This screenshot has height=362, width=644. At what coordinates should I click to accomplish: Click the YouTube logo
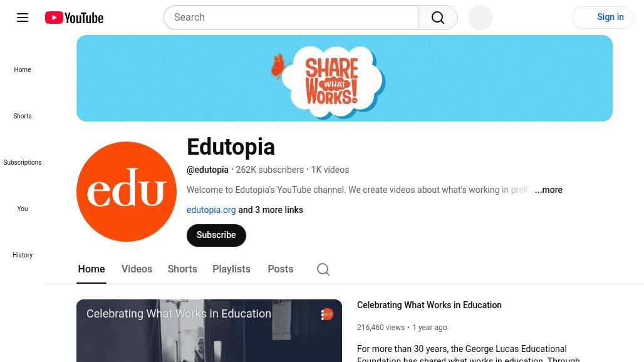(x=75, y=18)
